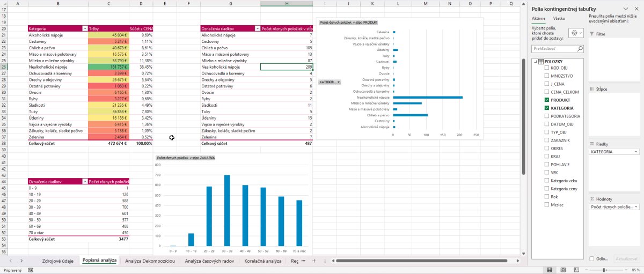
Task: Click the Aktualizovať button
Action: click(x=626, y=258)
